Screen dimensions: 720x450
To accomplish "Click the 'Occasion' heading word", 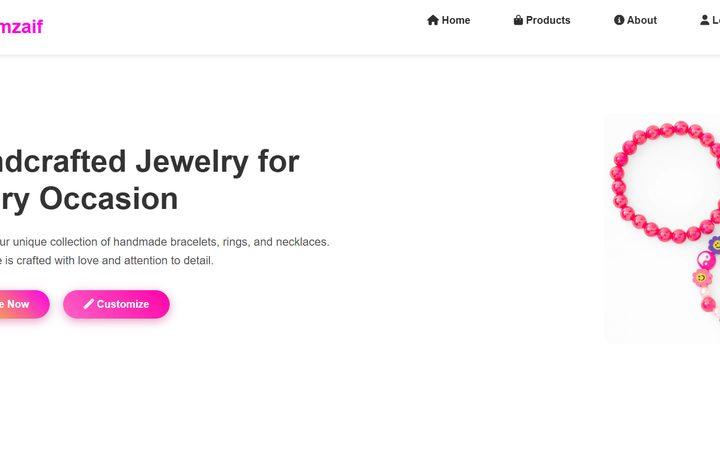I will pos(109,199).
